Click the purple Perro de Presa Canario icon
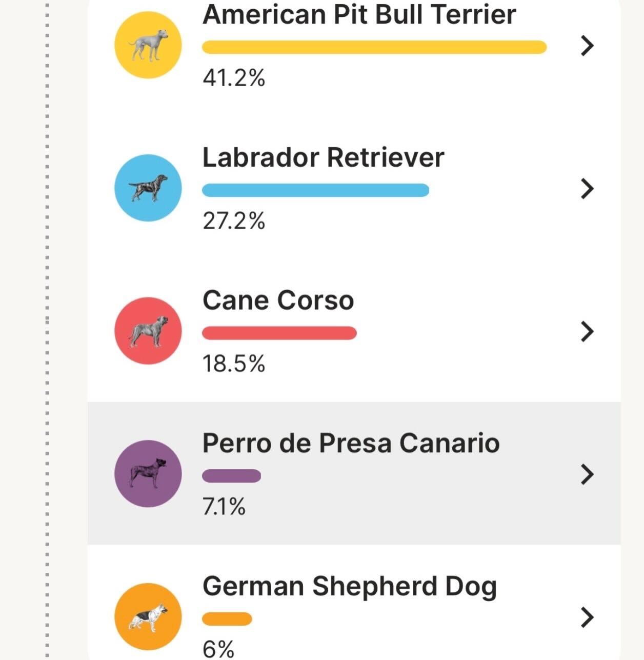644x660 pixels. (x=148, y=474)
